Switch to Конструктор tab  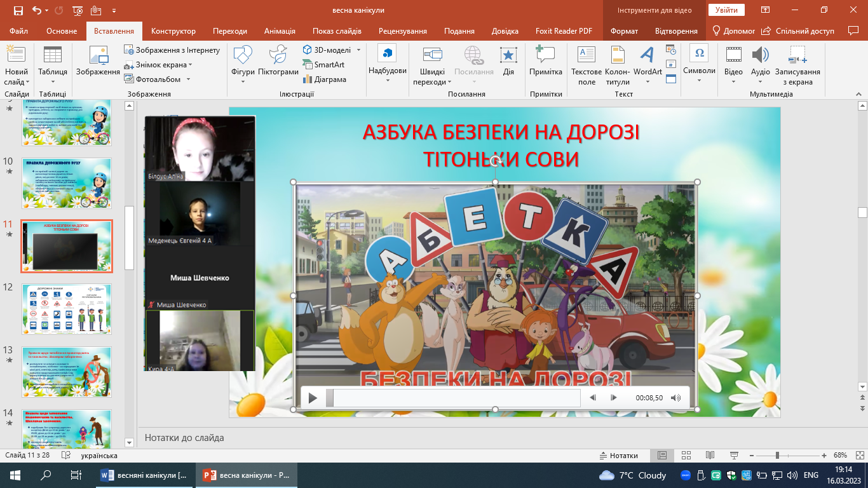[173, 30]
